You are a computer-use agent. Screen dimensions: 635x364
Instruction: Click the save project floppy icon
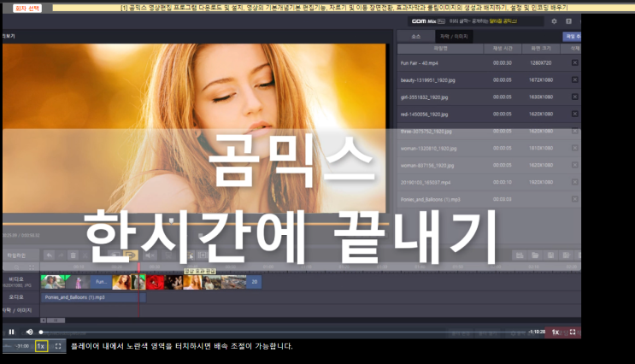(x=550, y=255)
